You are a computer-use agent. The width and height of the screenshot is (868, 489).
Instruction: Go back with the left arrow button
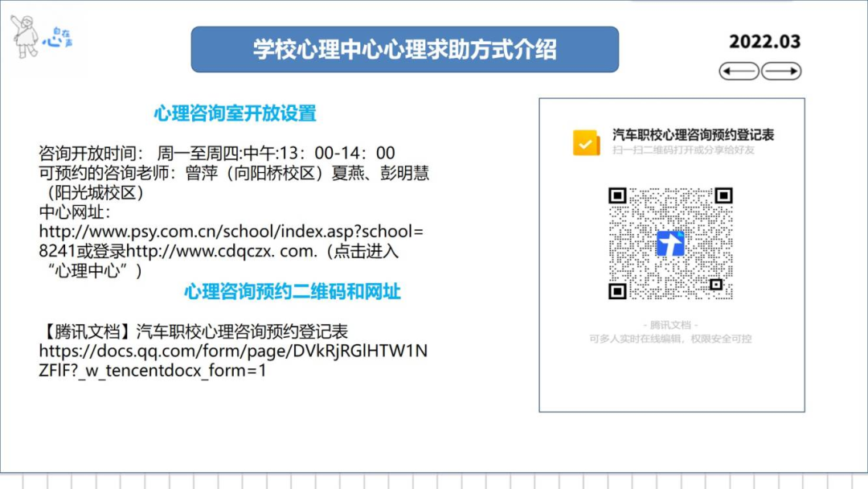pyautogui.click(x=739, y=71)
